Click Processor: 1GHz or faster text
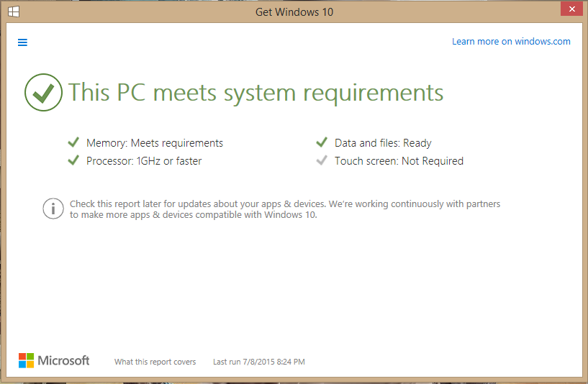Viewport: 588px width, 384px height. (144, 161)
